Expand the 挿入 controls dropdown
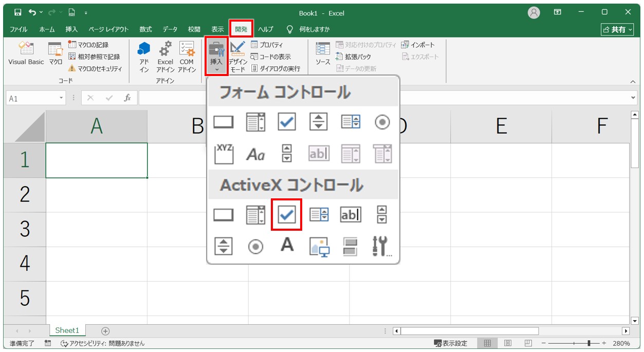Screen dimensions: 644x352 pyautogui.click(x=216, y=57)
